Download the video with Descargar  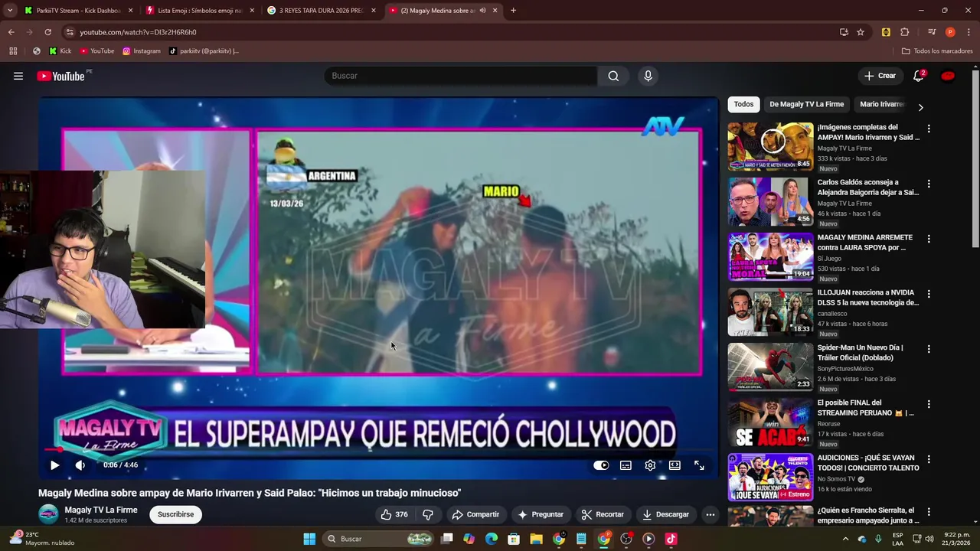click(x=665, y=514)
